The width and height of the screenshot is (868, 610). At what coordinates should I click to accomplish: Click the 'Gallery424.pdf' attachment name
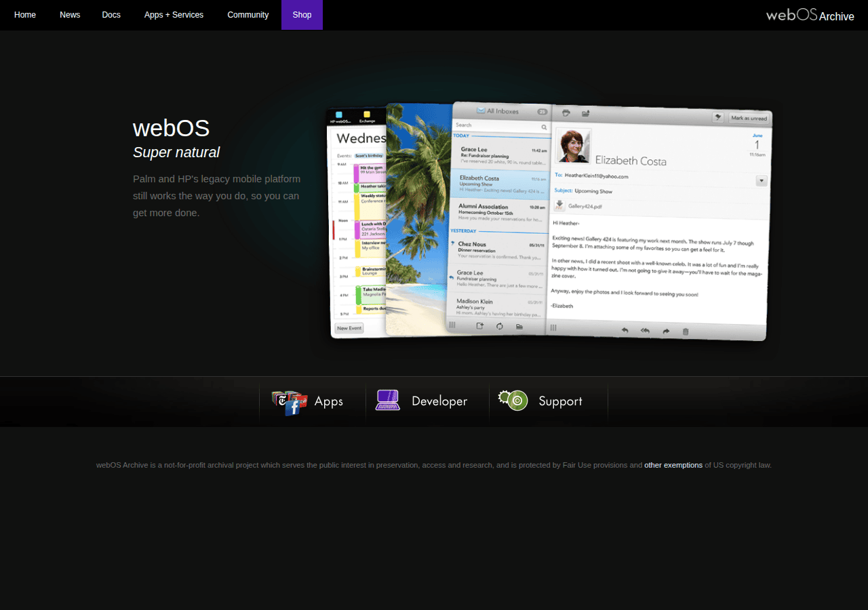585,206
